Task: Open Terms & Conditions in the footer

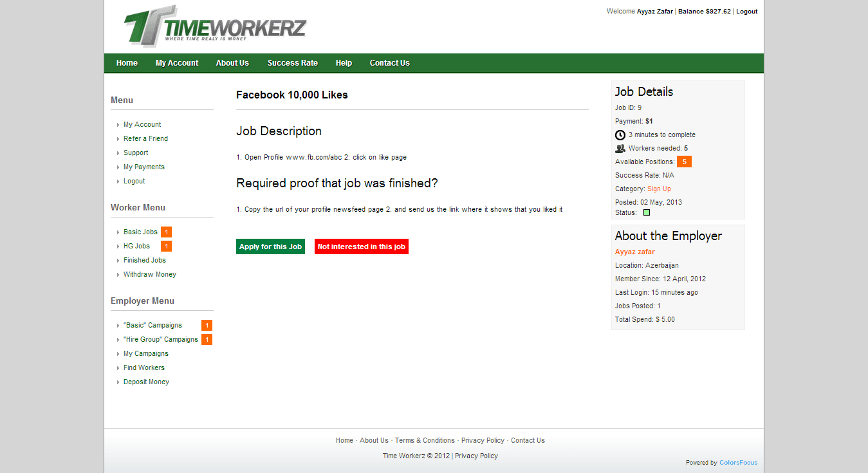Action: coord(425,441)
